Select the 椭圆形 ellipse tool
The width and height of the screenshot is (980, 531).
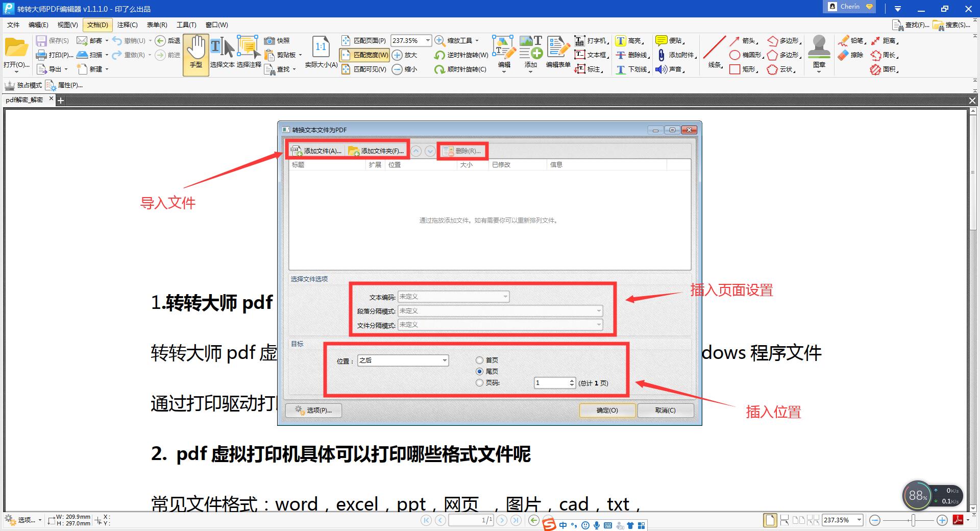pos(746,55)
